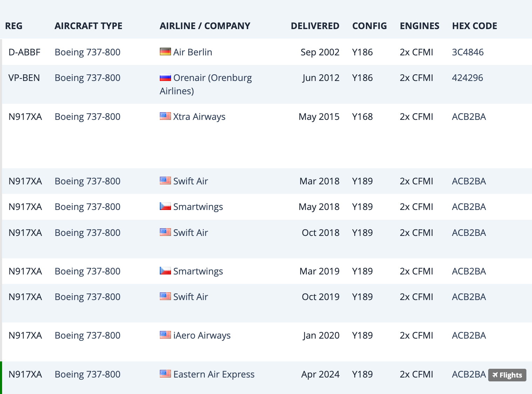Screen dimensions: 532x394
Task: Click the Czech flag beside Smartwings May 2018
Action: click(165, 206)
